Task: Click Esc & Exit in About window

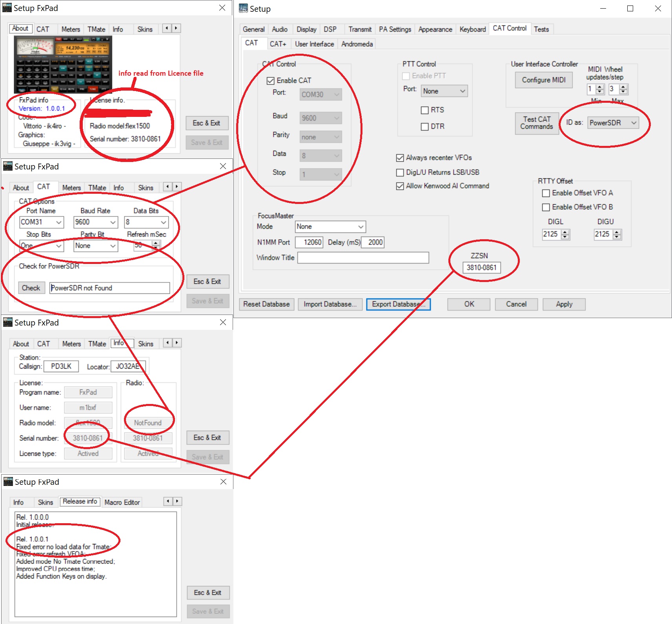Action: pyautogui.click(x=207, y=123)
